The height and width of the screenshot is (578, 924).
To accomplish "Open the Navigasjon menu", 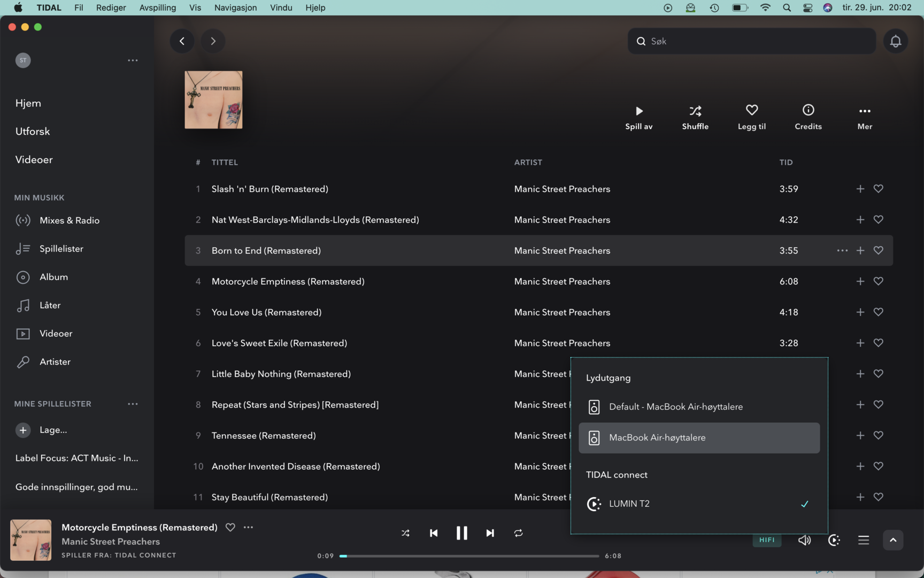I will (235, 7).
